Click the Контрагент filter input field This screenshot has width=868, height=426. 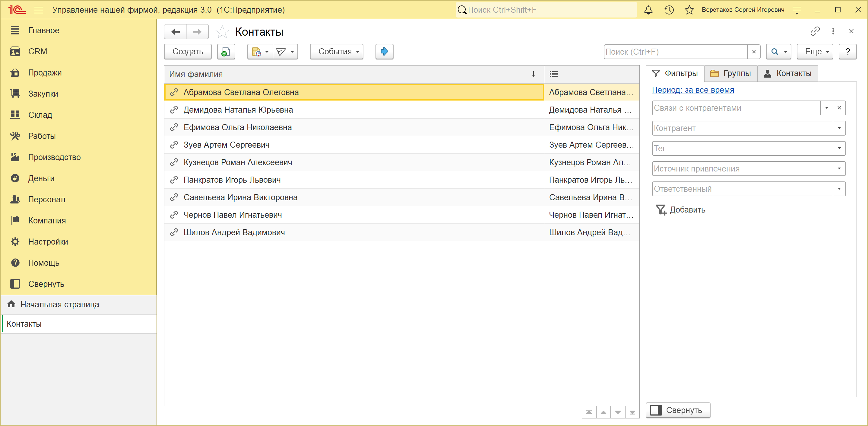[742, 128]
